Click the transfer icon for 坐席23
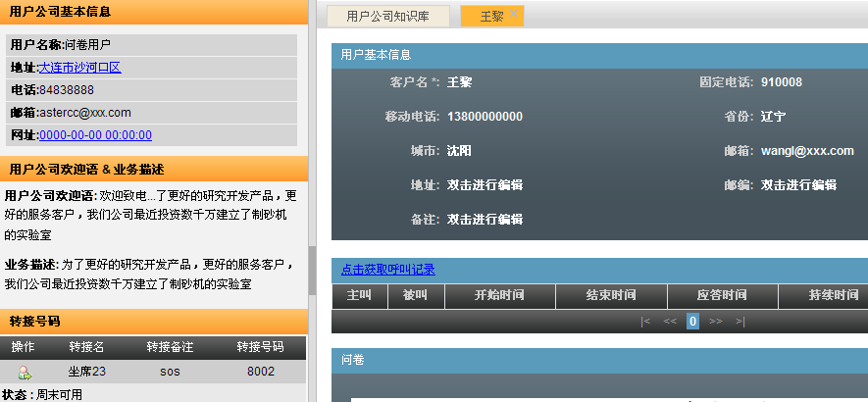The image size is (868, 402). (24, 373)
